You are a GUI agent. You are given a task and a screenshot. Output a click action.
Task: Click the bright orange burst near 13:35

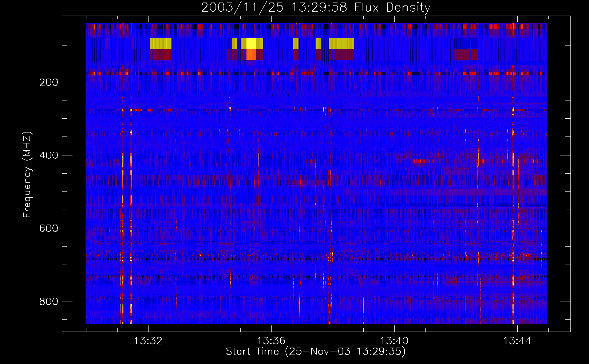click(251, 55)
